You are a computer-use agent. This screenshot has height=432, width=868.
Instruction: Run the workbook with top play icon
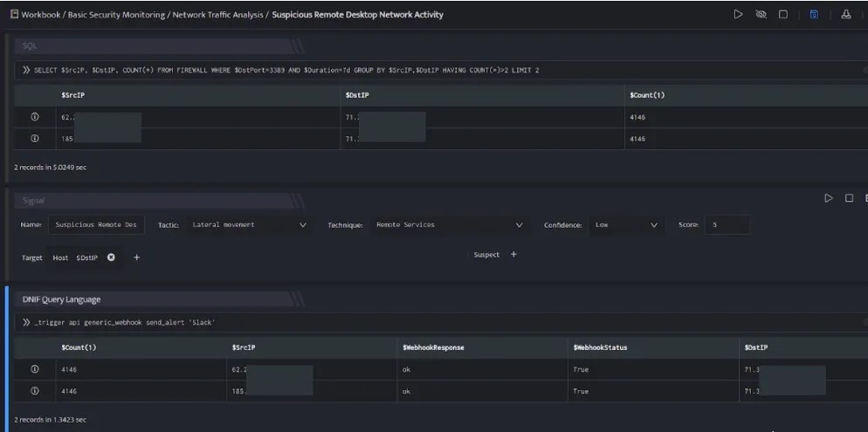[x=738, y=14]
